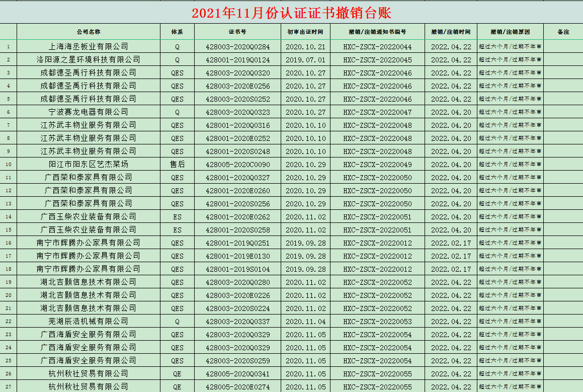Click the title cell 2021年11月份认证证书撤销台账
The width and height of the screenshot is (583, 392).
point(291,13)
